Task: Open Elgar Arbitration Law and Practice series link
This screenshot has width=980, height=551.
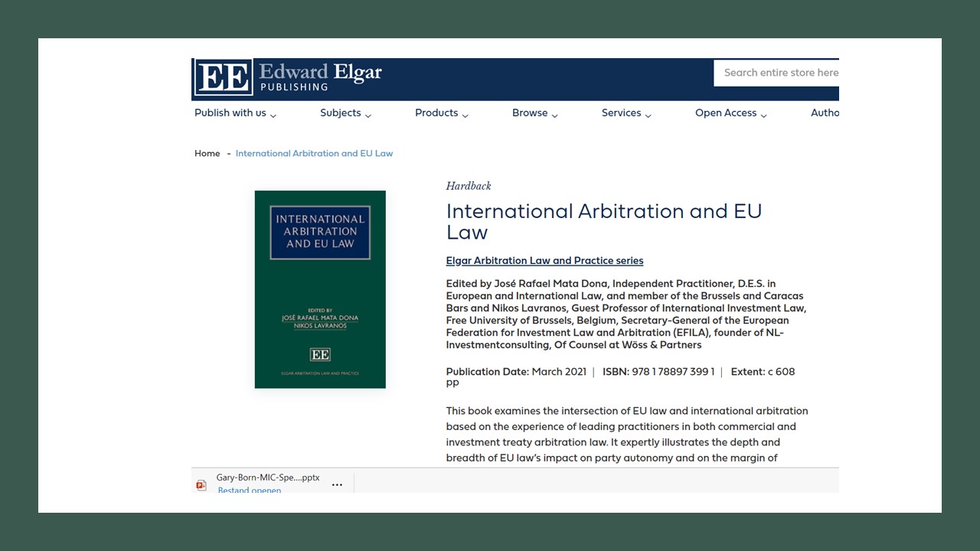Action: pyautogui.click(x=544, y=261)
